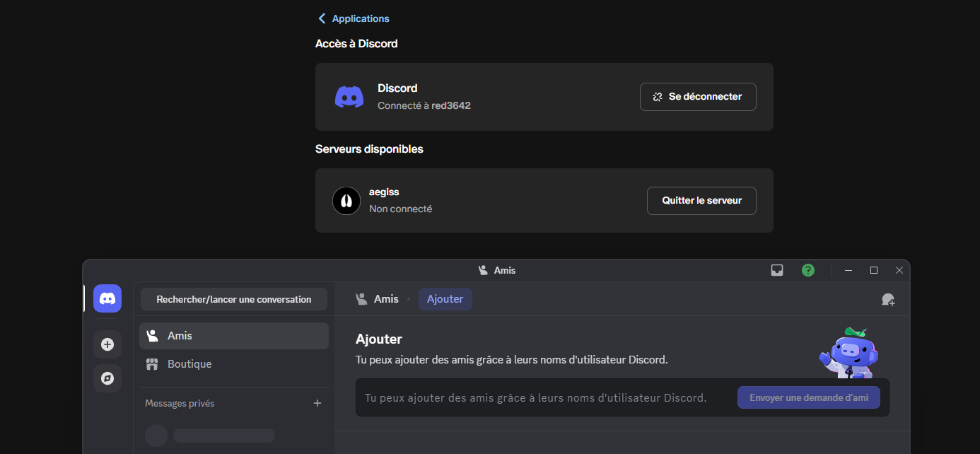Screen dimensions: 980x454
Task: Click the Se déconnecter button
Action: 698,97
